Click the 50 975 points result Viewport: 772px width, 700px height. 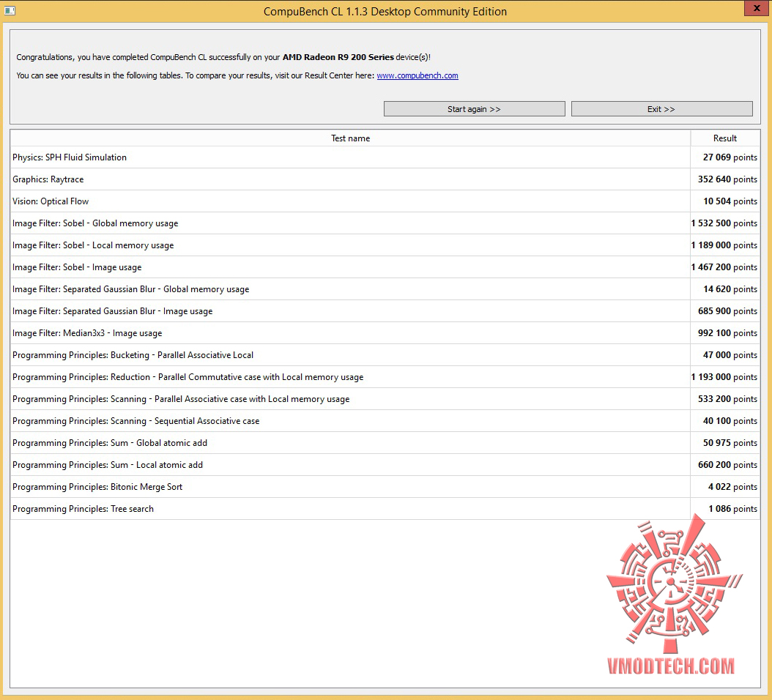pyautogui.click(x=730, y=443)
